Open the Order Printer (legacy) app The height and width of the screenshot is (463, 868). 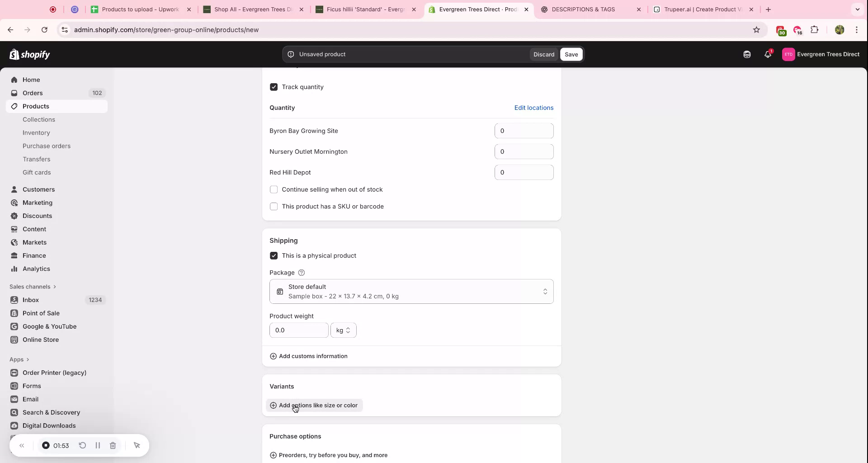coord(54,373)
